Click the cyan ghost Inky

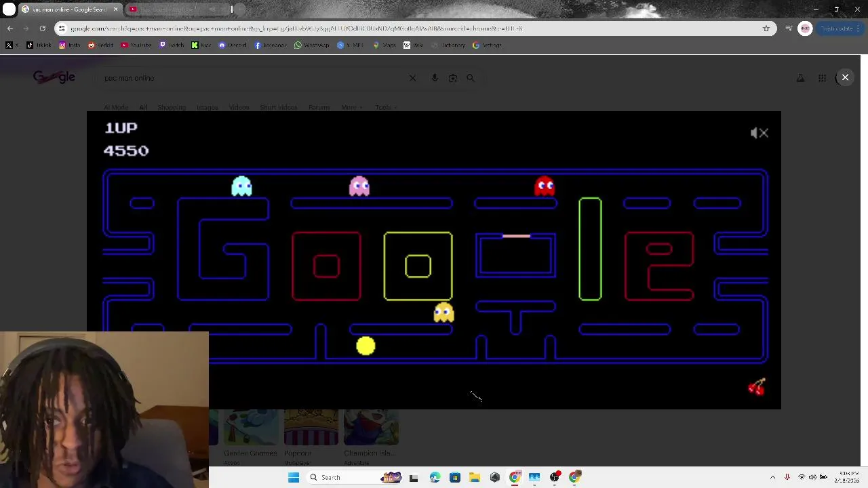(x=241, y=186)
